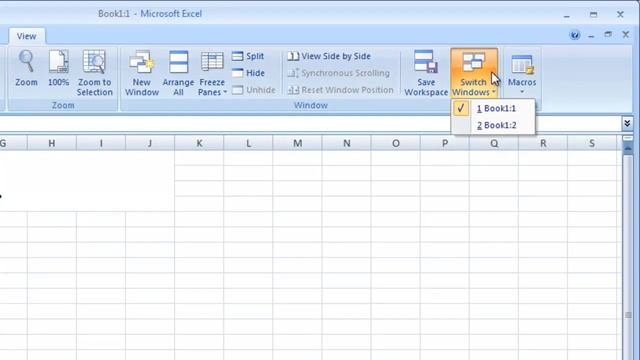Image resolution: width=640 pixels, height=360 pixels.
Task: Toggle View Side by Side
Action: (329, 56)
